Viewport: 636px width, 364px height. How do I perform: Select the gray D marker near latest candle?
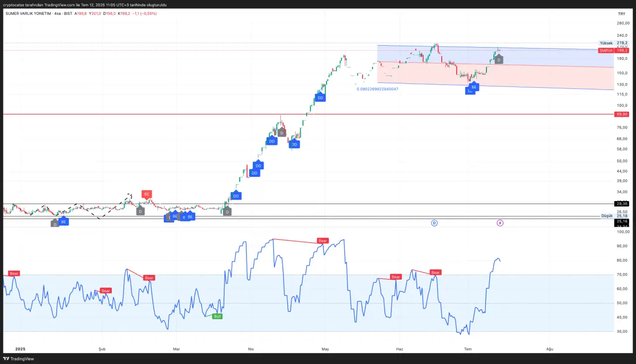pyautogui.click(x=499, y=60)
